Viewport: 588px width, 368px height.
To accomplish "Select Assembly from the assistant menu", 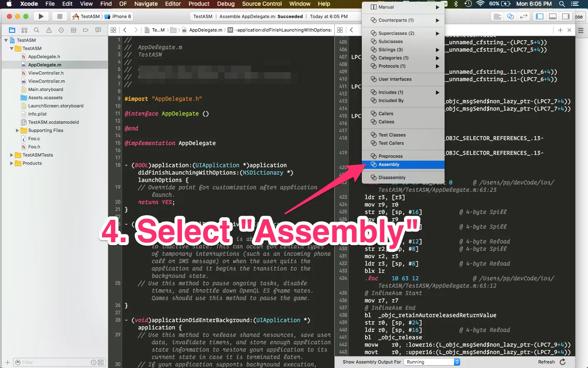I will click(403, 164).
